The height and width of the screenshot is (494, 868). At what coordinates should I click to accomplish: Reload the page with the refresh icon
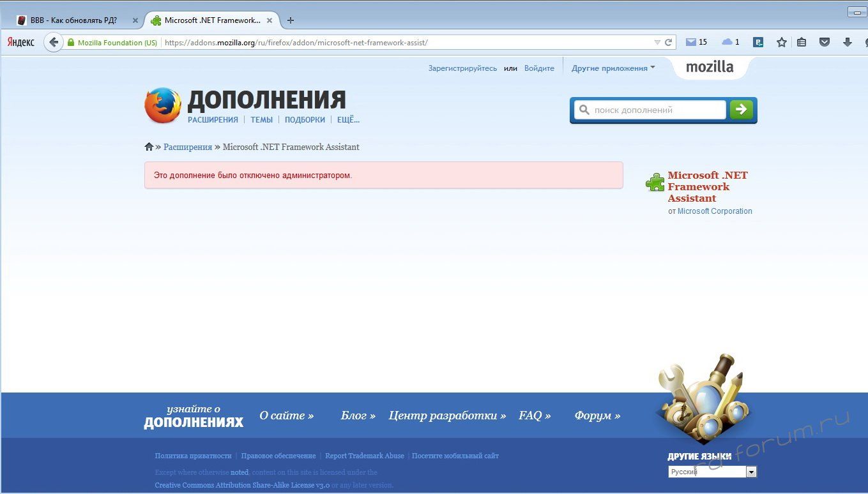click(669, 43)
